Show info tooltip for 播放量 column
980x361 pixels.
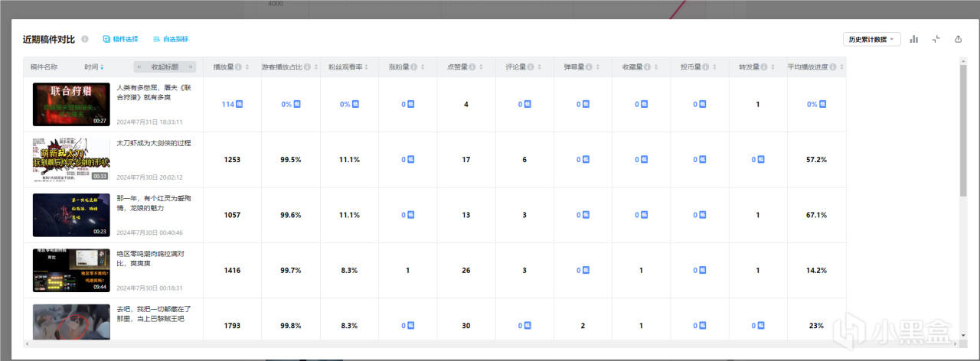pyautogui.click(x=238, y=67)
